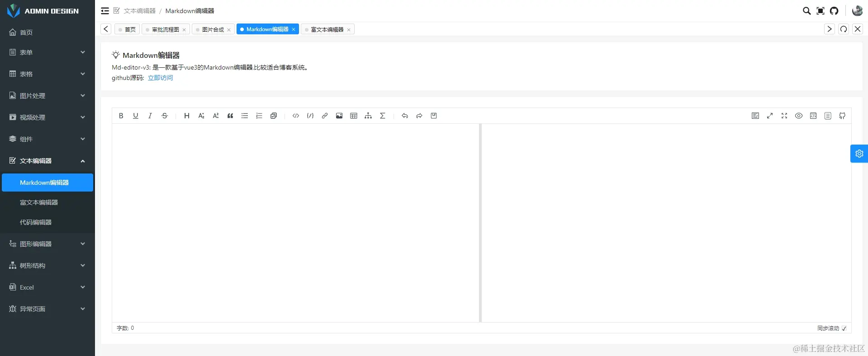Toggle the HTML preview mode
Viewport: 868px width, 356px height.
(813, 116)
